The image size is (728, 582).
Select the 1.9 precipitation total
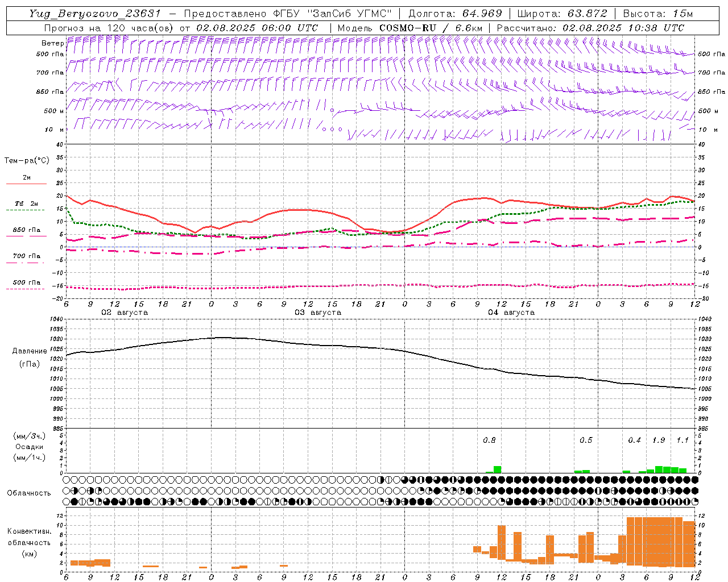(x=659, y=440)
